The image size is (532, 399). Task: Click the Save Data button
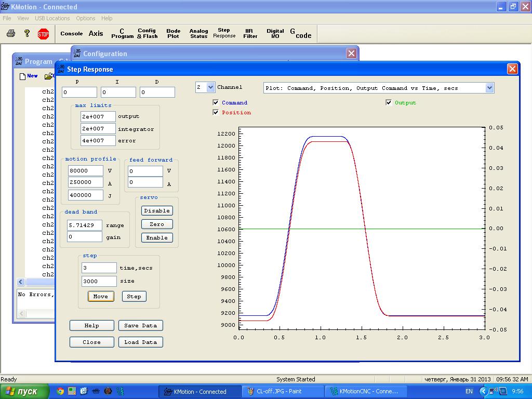click(x=140, y=326)
